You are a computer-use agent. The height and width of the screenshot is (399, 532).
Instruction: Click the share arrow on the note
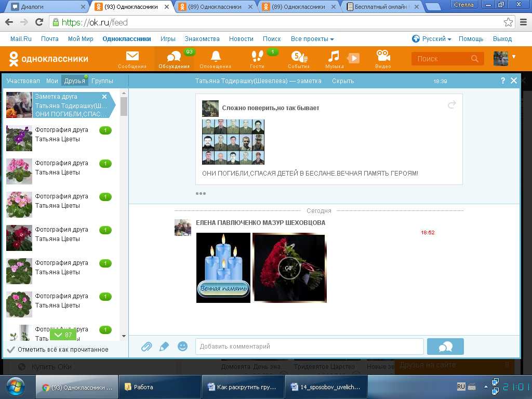point(451,104)
